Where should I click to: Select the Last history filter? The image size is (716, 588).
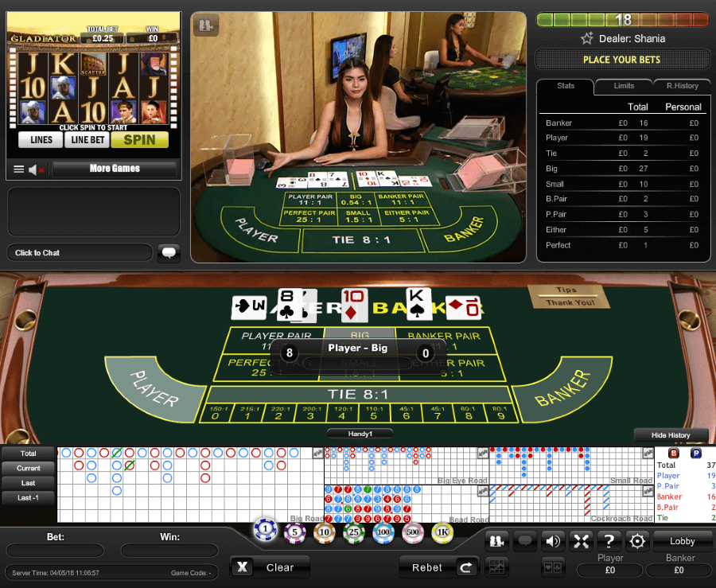click(x=29, y=483)
